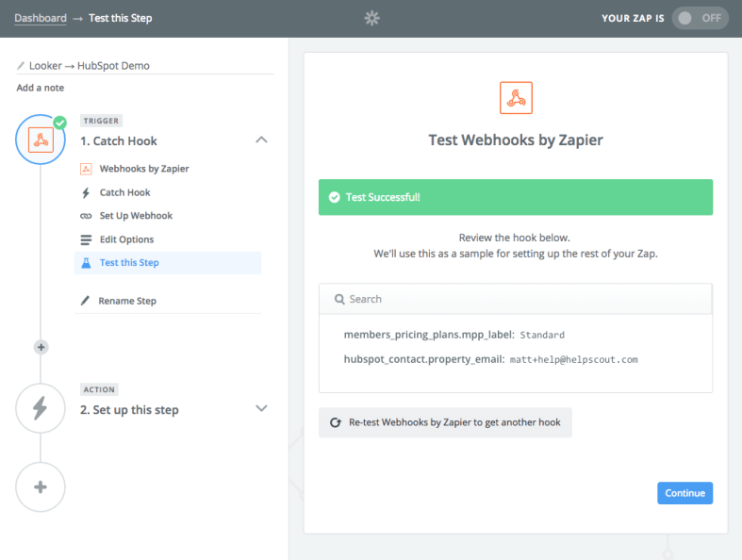Follow the Dashboard breadcrumb link
The height and width of the screenshot is (560, 742).
tap(40, 18)
